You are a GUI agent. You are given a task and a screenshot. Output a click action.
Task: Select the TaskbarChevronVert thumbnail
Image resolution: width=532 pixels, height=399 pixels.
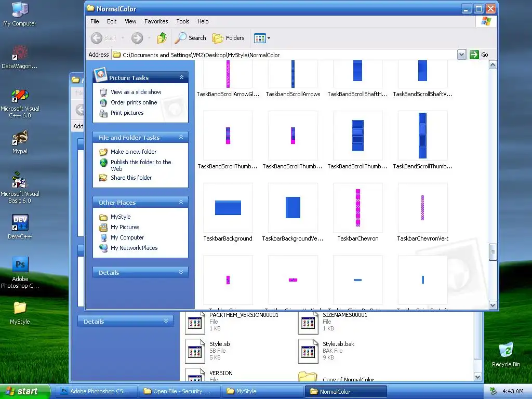(x=423, y=208)
